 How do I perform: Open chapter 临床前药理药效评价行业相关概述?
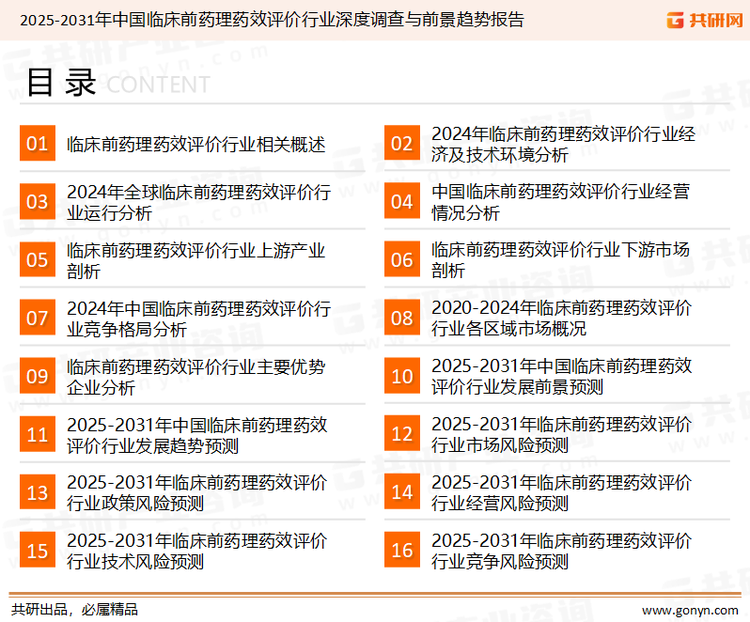click(x=196, y=144)
